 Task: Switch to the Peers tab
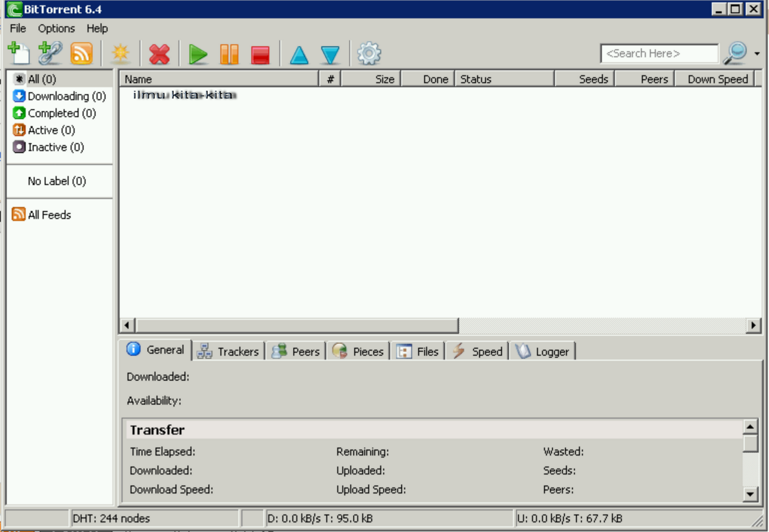pyautogui.click(x=295, y=351)
